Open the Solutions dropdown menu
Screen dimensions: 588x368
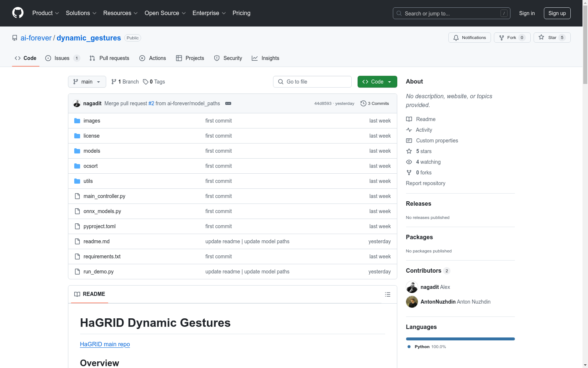click(x=81, y=13)
